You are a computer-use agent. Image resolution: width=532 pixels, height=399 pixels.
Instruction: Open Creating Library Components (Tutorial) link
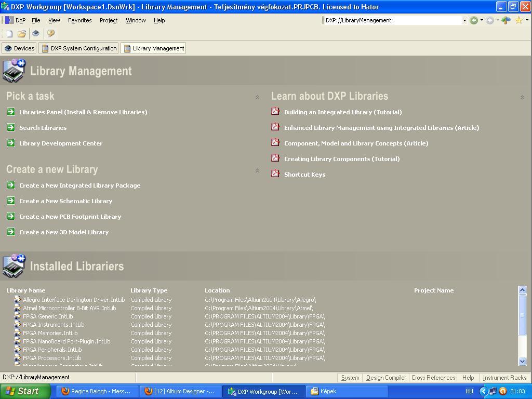click(342, 159)
